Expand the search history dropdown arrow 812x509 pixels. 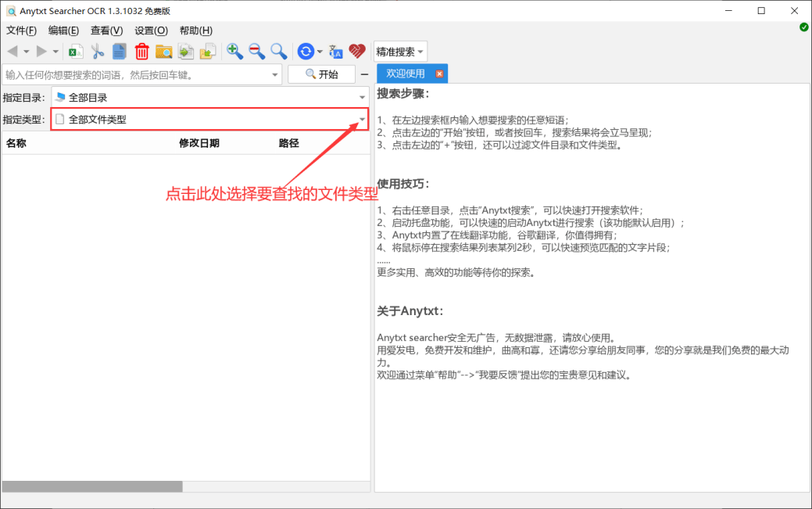[275, 75]
